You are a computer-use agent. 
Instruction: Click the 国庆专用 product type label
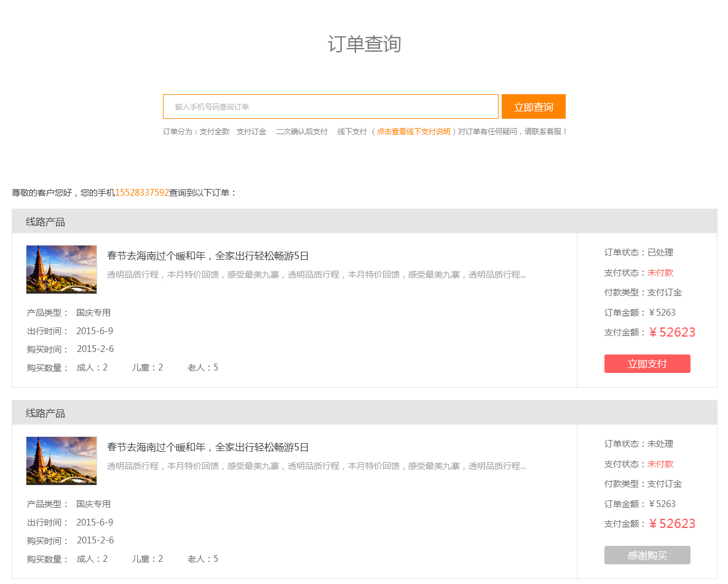point(92,312)
